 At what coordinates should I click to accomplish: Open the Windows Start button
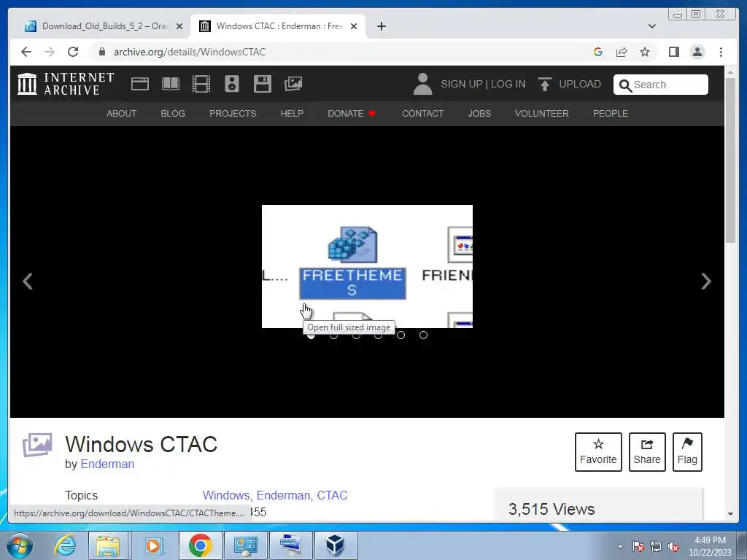tap(20, 545)
